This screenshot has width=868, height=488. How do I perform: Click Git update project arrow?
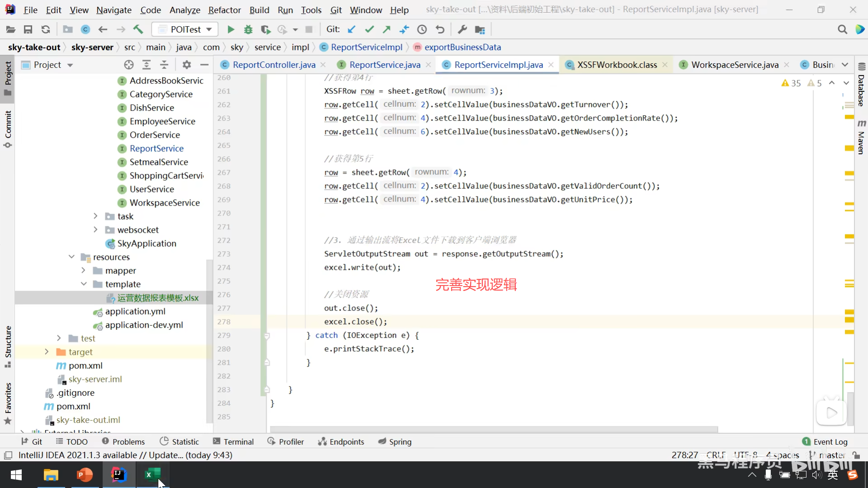coord(351,29)
